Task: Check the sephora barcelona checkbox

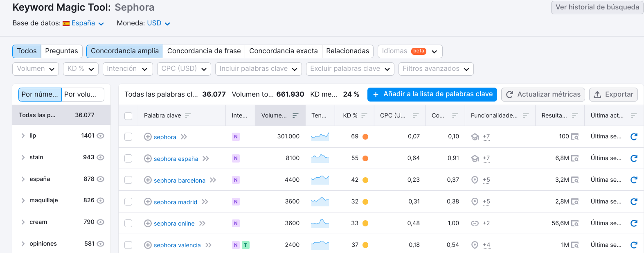Action: pyautogui.click(x=128, y=180)
